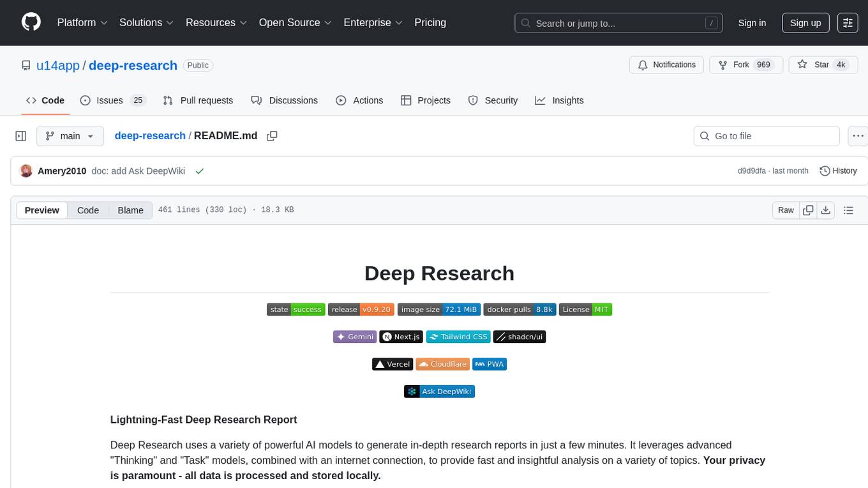This screenshot has width=868, height=488.
Task: Open the Pull requests tab
Action: pos(198,100)
